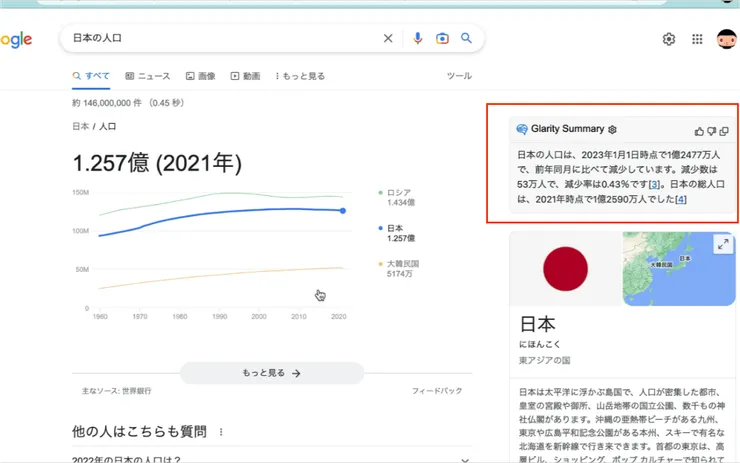The height and width of the screenshot is (463, 740).
Task: Click the Glarity logo icon
Action: 522,129
